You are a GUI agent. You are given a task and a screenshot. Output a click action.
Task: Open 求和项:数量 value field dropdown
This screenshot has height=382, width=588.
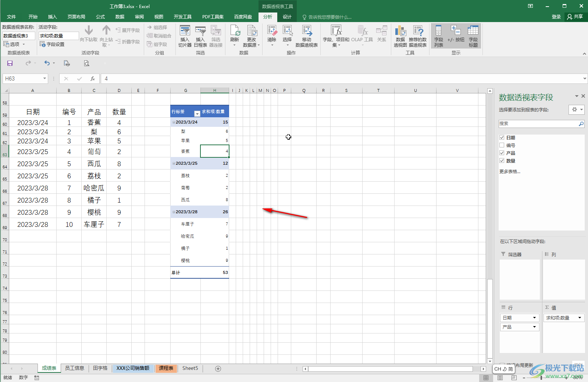pos(580,318)
